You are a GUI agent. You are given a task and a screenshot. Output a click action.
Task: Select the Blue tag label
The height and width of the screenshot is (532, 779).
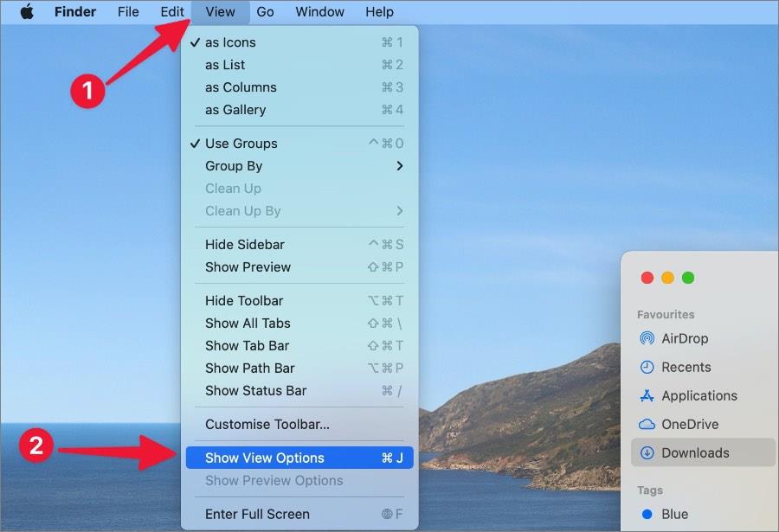click(x=674, y=514)
